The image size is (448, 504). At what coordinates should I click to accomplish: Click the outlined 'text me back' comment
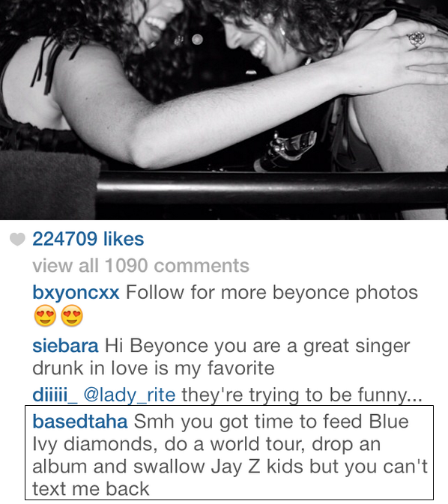(229, 452)
